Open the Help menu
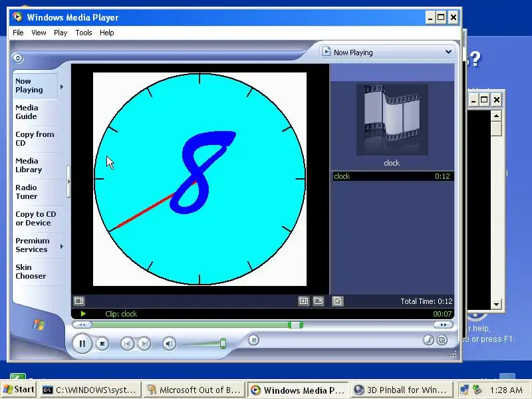 106,33
